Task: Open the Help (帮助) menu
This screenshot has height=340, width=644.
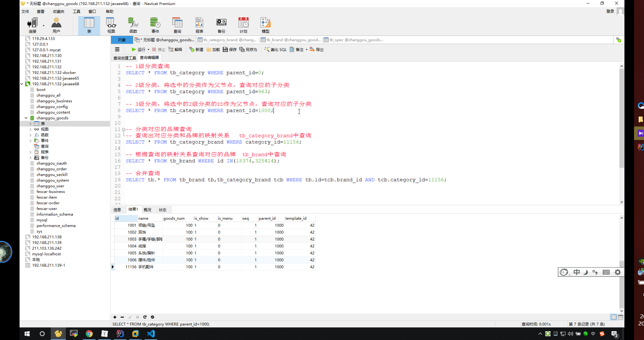Action: (x=110, y=11)
